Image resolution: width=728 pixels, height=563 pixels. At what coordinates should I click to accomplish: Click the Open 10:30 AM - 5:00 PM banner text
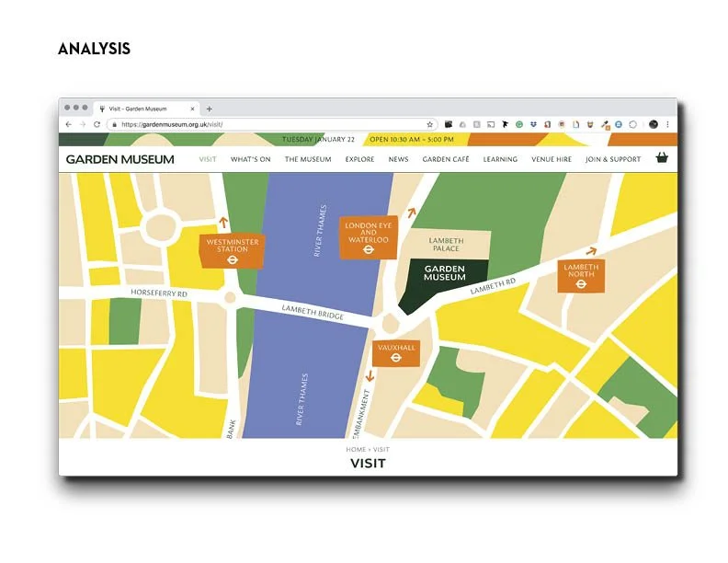412,139
